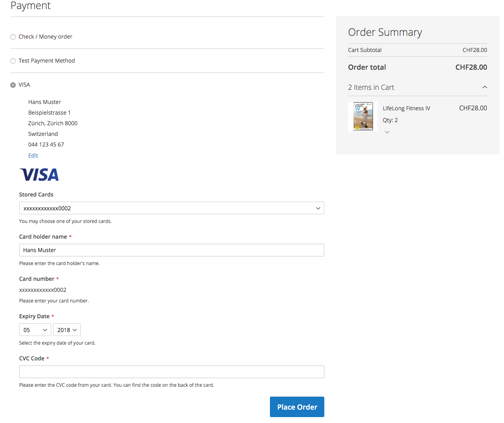504x423 pixels.
Task: Open the Stored Cards dropdown
Action: click(x=171, y=208)
